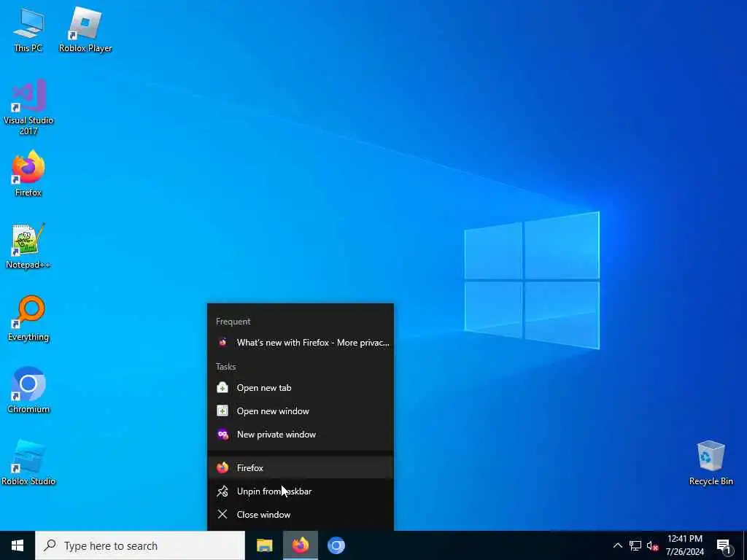
Task: Select Visual Studio 2017 desktop shortcut
Action: (28, 107)
